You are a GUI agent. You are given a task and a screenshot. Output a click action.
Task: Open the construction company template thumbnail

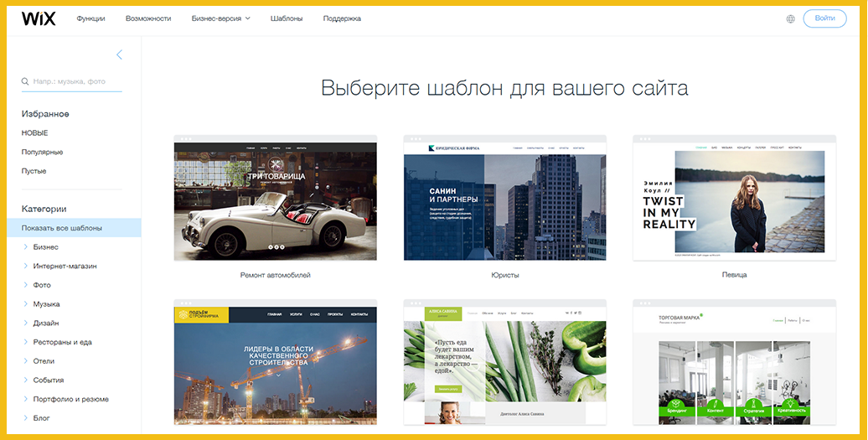[275, 365]
